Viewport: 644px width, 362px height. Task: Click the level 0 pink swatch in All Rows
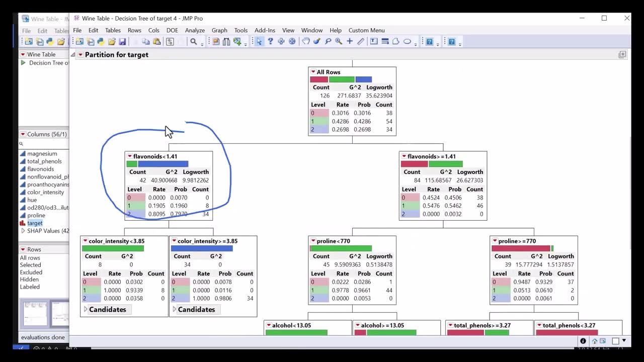319,113
